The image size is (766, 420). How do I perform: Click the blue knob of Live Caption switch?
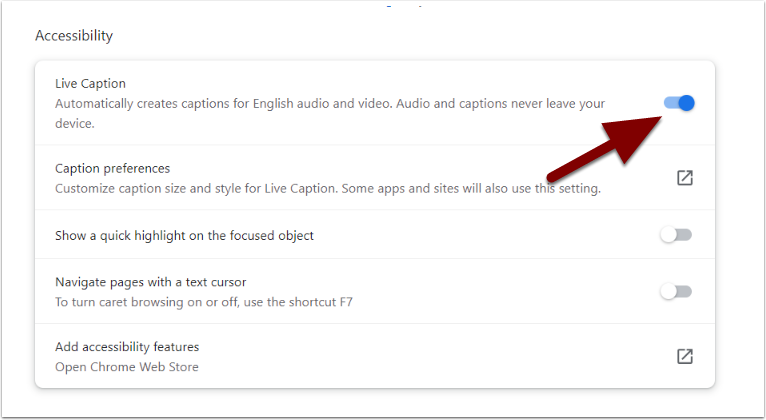tap(686, 103)
